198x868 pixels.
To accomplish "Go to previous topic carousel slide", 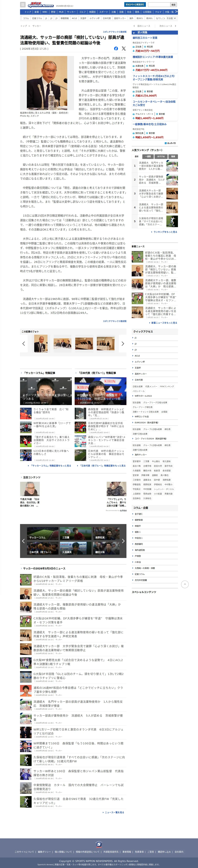I will point(23,541).
